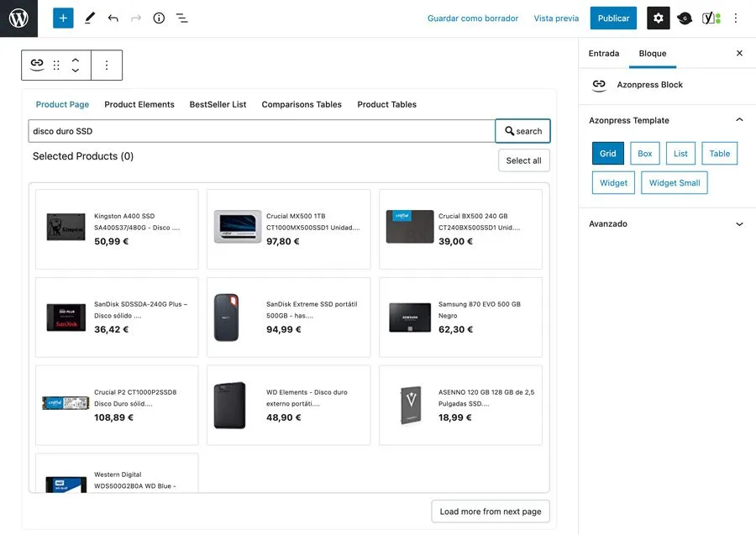
Task: Click the WD Elements drive thumbnail image
Action: 229,406
